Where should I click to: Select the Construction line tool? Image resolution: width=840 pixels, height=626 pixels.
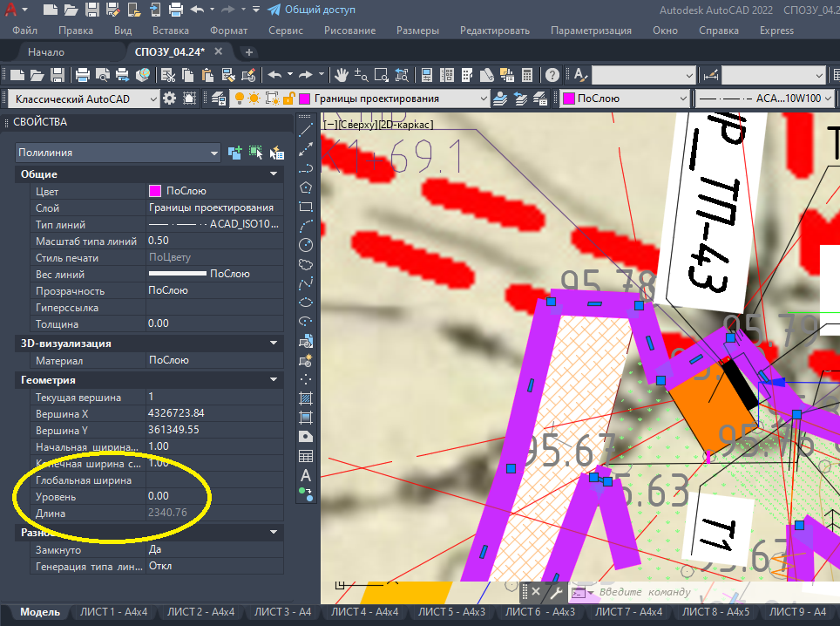point(305,149)
